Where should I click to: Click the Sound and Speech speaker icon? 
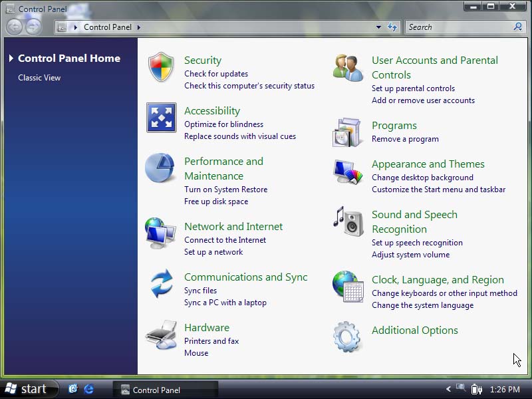click(x=348, y=221)
